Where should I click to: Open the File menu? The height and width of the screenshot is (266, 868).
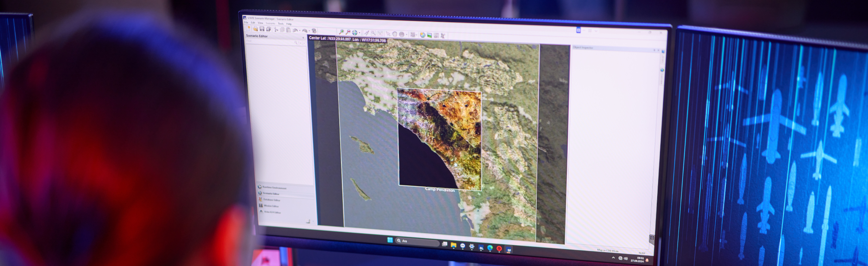[x=246, y=22]
